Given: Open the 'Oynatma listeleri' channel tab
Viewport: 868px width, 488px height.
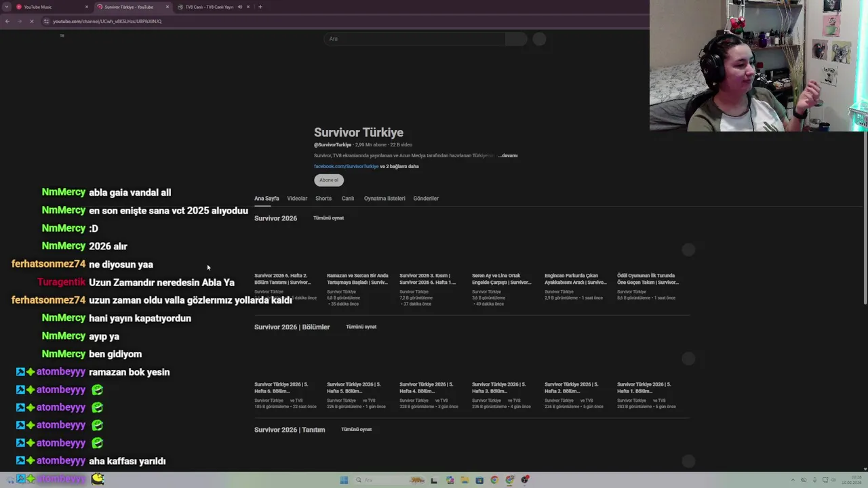Looking at the screenshot, I should [x=384, y=199].
